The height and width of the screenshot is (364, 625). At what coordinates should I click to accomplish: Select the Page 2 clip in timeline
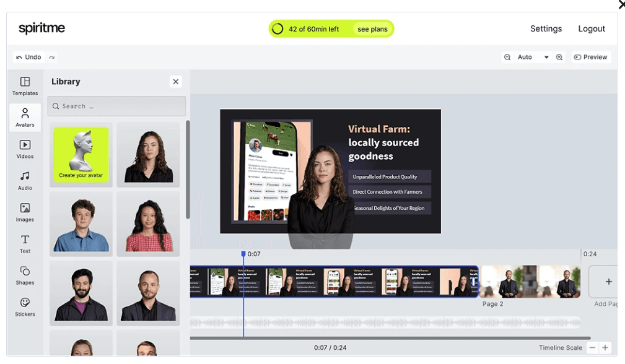(x=530, y=282)
